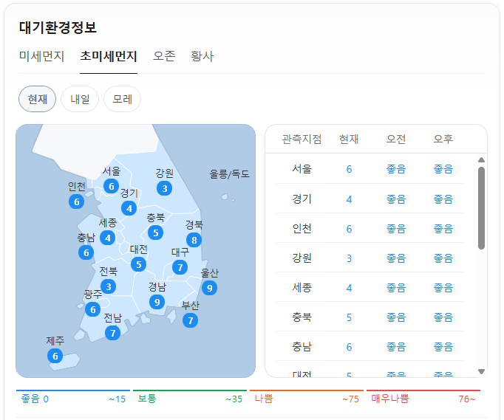The image size is (504, 420).
Task: Click the 나쁨 legend label
Action: (x=264, y=399)
